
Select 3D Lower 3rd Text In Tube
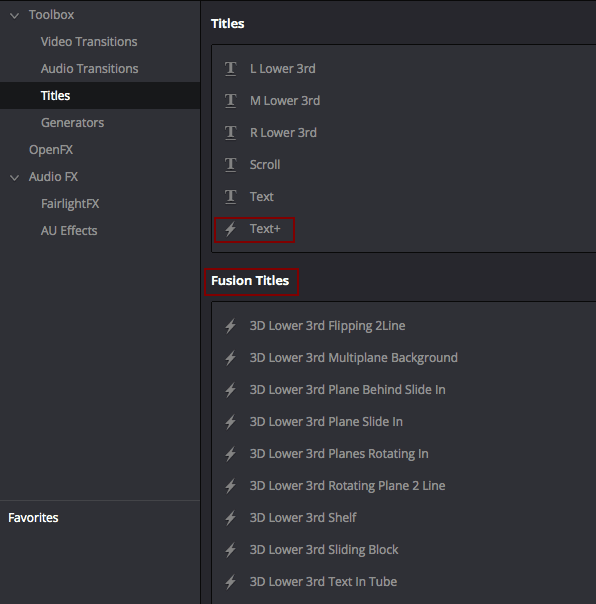(323, 582)
